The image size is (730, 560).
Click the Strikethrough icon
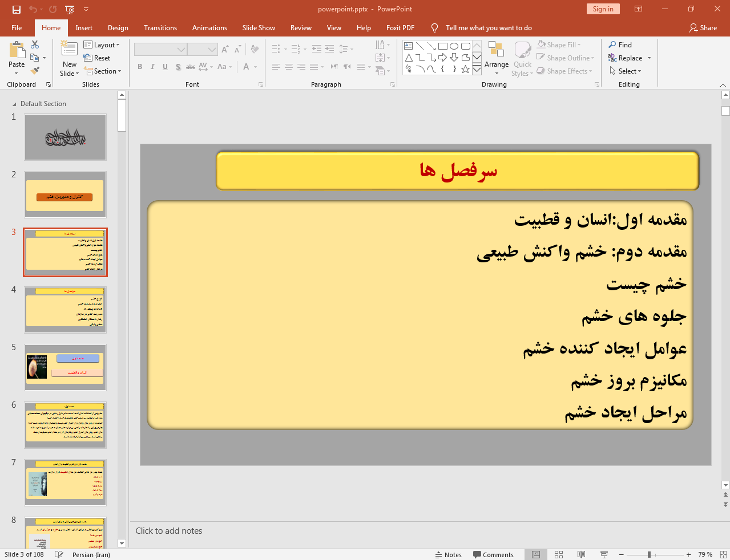[191, 67]
